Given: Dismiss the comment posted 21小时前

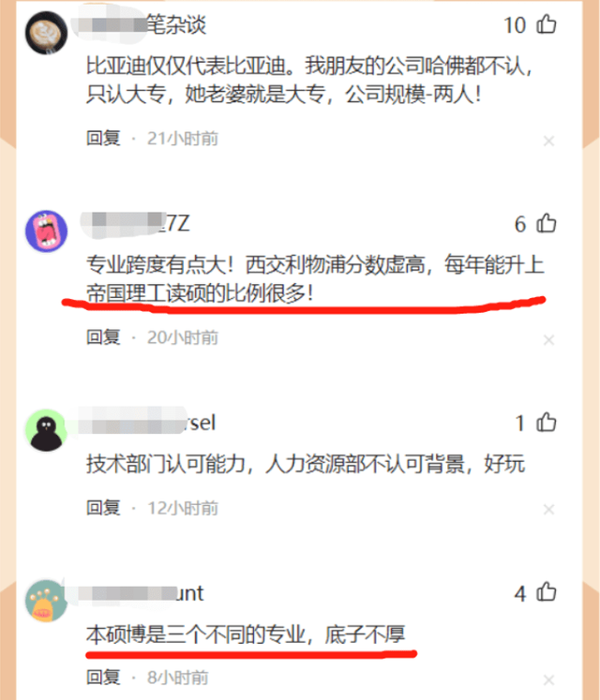Looking at the screenshot, I should point(548,141).
